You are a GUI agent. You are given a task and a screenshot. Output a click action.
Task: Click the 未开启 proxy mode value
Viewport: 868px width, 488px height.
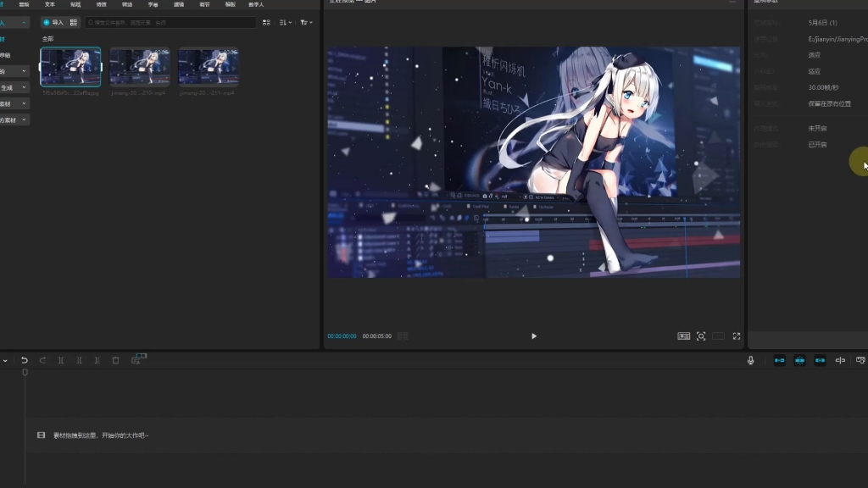(817, 128)
